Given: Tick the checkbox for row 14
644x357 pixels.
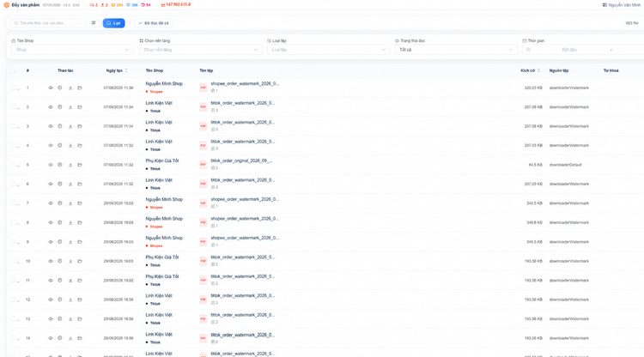Looking at the screenshot, I should point(13,338).
